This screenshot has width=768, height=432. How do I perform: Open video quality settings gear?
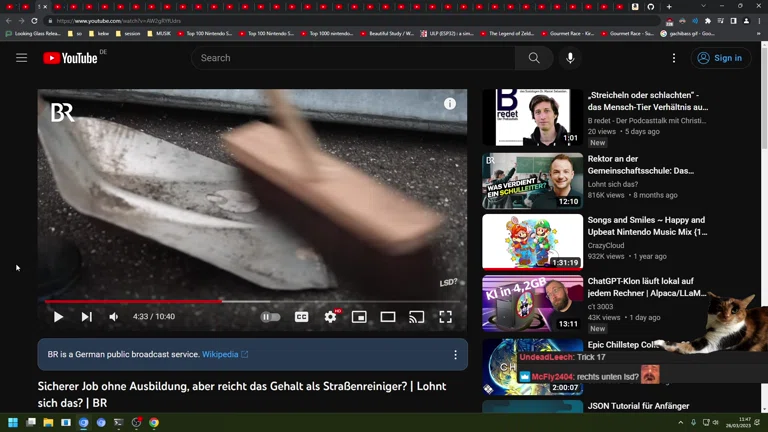pos(331,317)
